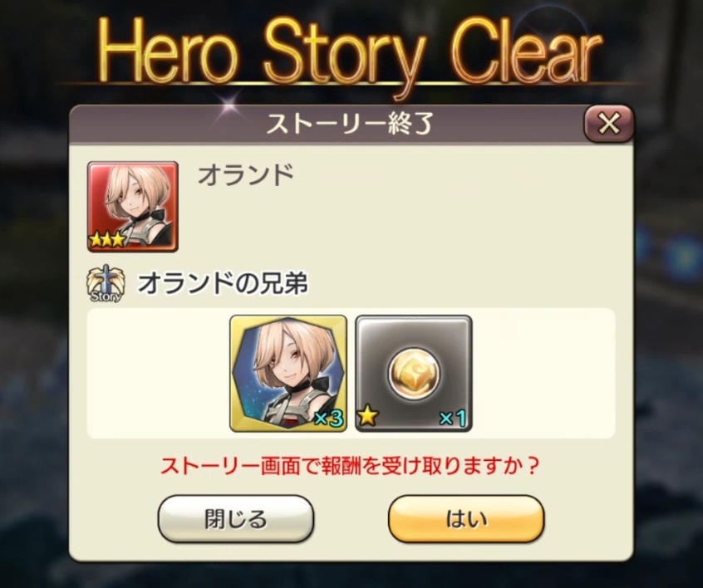Close the ストーリー終了 dialog with X
The image size is (703, 588).
click(x=608, y=123)
